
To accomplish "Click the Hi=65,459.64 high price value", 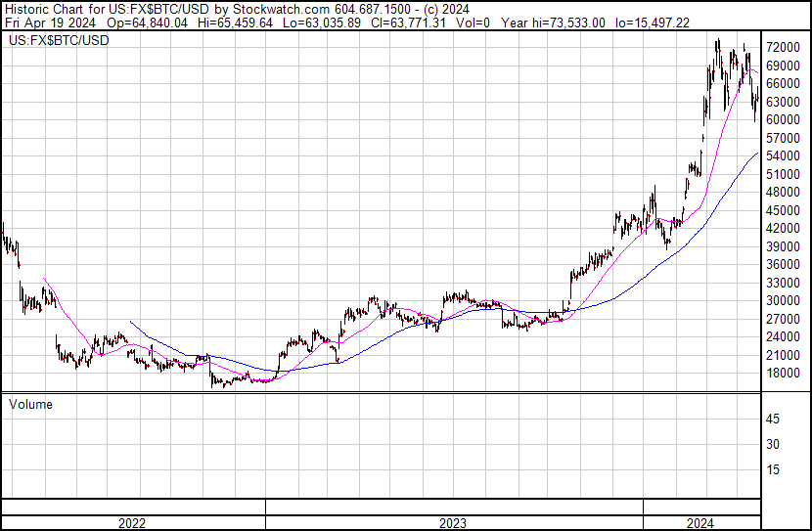I will point(232,22).
